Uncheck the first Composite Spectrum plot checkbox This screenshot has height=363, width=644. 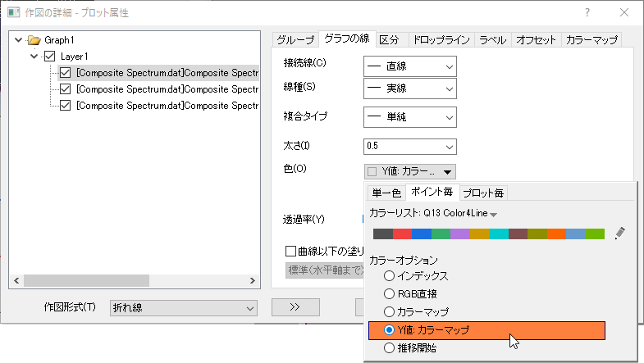66,73
